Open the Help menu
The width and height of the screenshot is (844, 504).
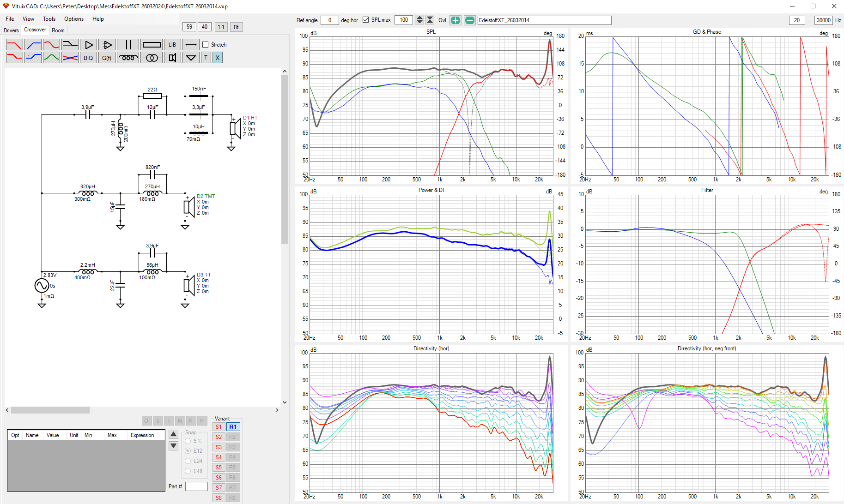[x=98, y=19]
